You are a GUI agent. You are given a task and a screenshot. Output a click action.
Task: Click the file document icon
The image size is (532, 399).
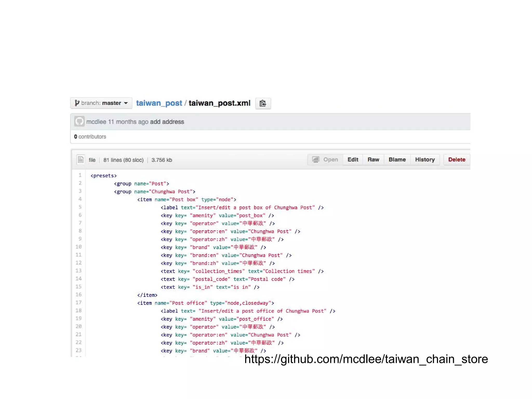tap(81, 160)
